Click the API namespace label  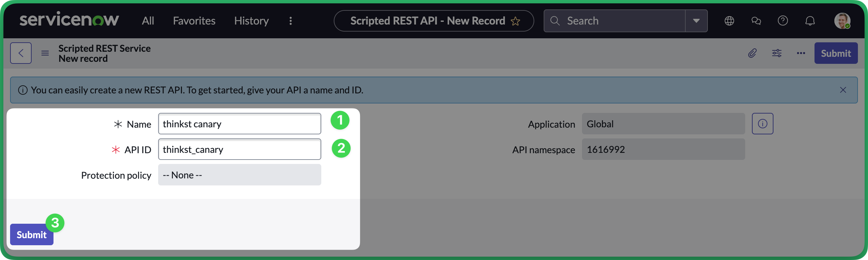[x=544, y=150]
